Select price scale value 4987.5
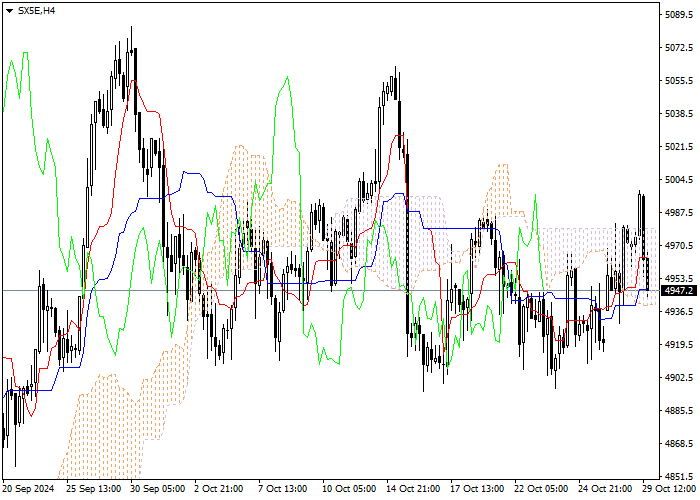 (679, 212)
